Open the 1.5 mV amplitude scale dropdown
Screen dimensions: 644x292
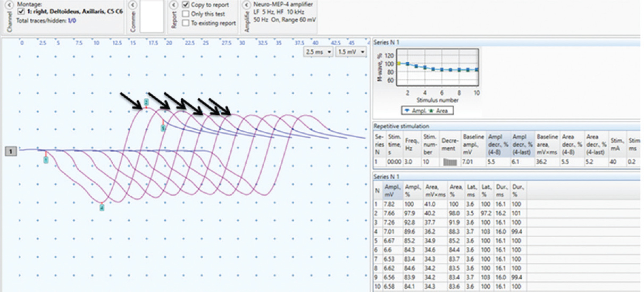[352, 52]
